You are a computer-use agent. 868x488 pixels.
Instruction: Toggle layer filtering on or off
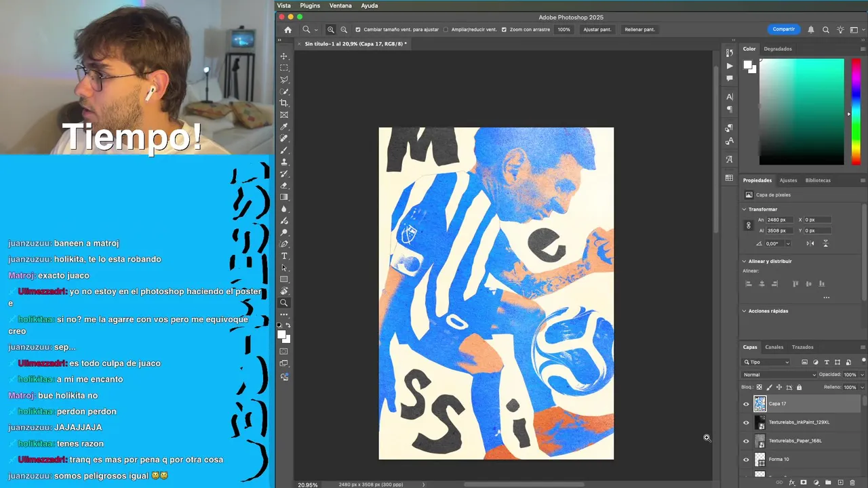tap(863, 361)
